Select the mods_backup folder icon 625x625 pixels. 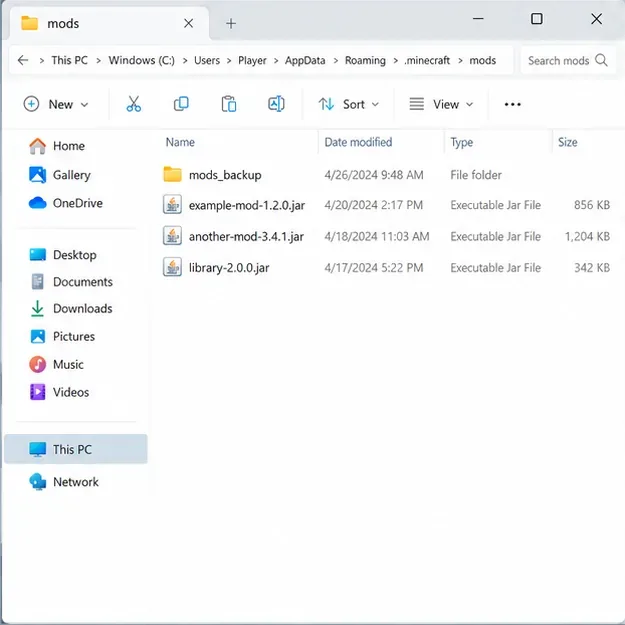point(172,175)
